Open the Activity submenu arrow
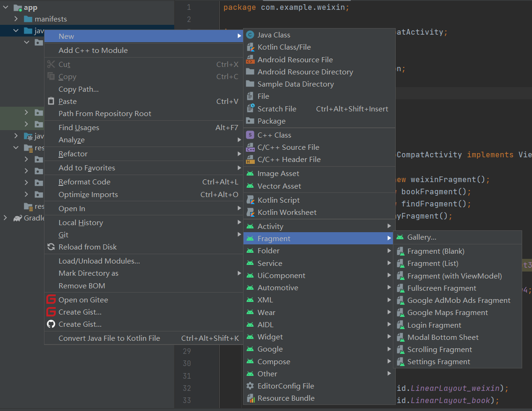532x411 pixels. pos(389,226)
